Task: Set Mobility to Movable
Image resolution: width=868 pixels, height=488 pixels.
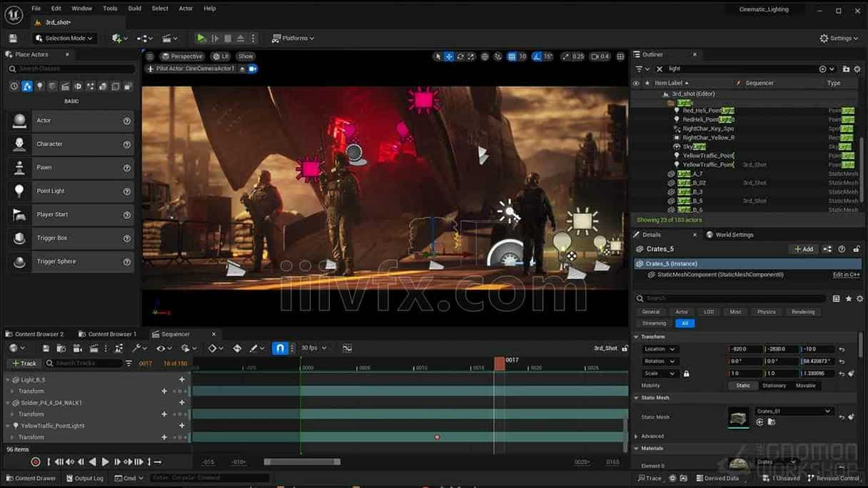Action: point(805,386)
